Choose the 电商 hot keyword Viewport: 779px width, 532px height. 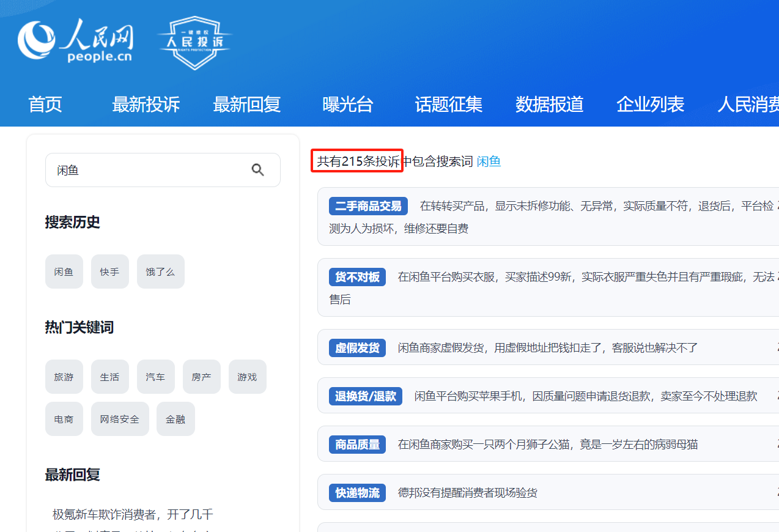coord(64,419)
